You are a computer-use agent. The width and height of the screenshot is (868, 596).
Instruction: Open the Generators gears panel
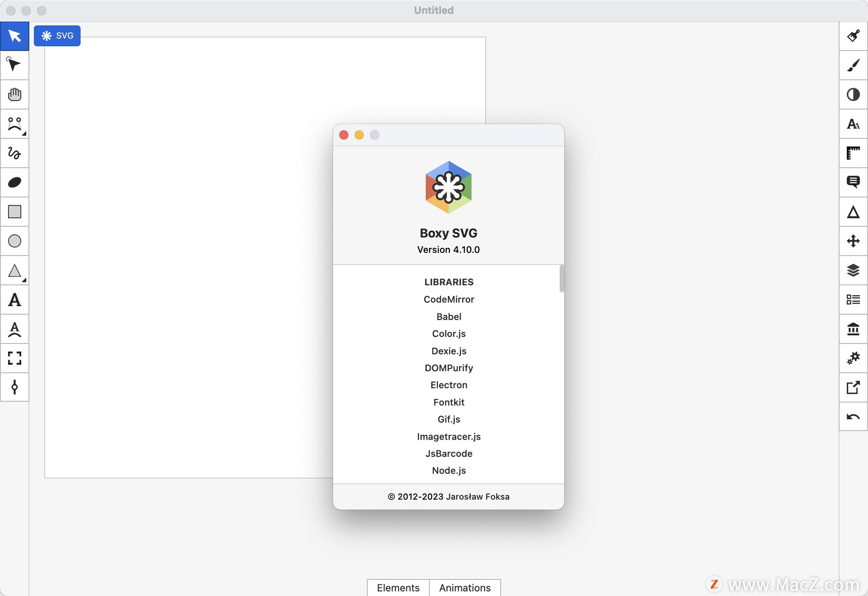853,358
